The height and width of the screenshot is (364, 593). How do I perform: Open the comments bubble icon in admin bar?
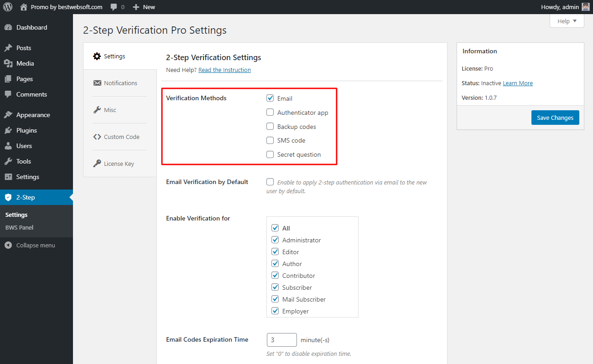click(114, 7)
